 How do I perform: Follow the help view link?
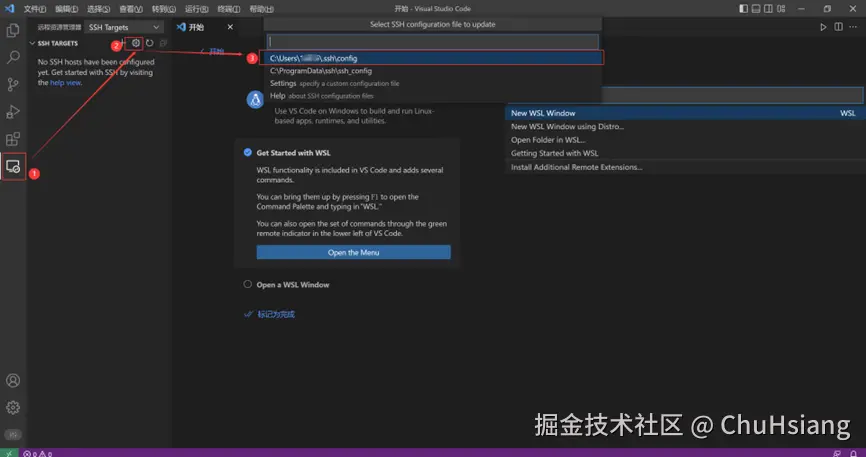point(66,83)
